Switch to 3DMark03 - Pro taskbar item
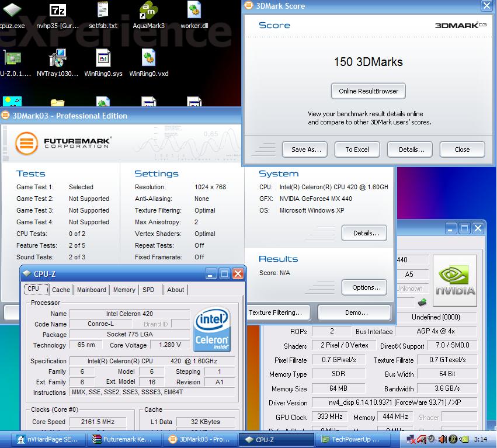The image size is (497, 448). pos(199,439)
